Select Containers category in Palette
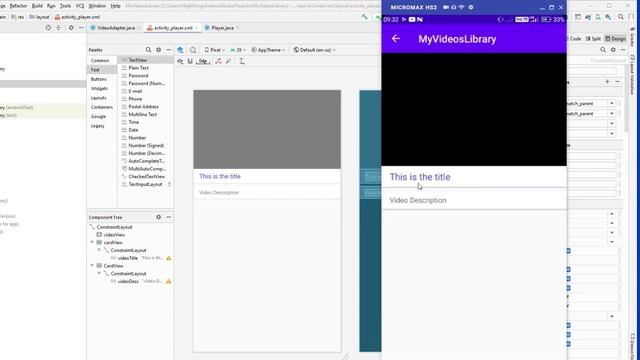This screenshot has width=640, height=360. tap(102, 107)
